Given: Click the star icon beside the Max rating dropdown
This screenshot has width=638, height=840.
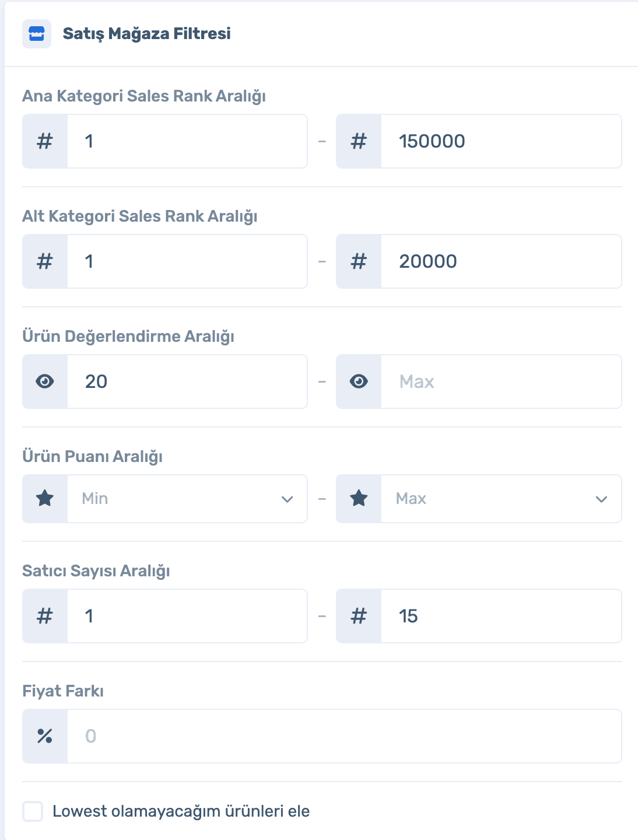Looking at the screenshot, I should pyautogui.click(x=359, y=498).
